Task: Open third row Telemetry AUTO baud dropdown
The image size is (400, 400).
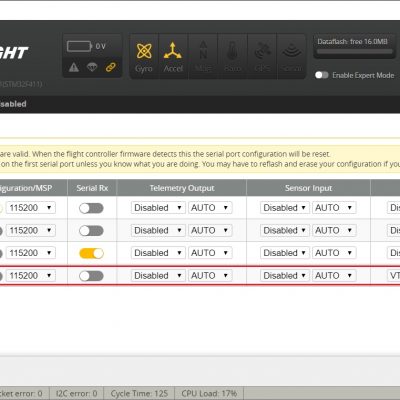Action: pyautogui.click(x=210, y=253)
